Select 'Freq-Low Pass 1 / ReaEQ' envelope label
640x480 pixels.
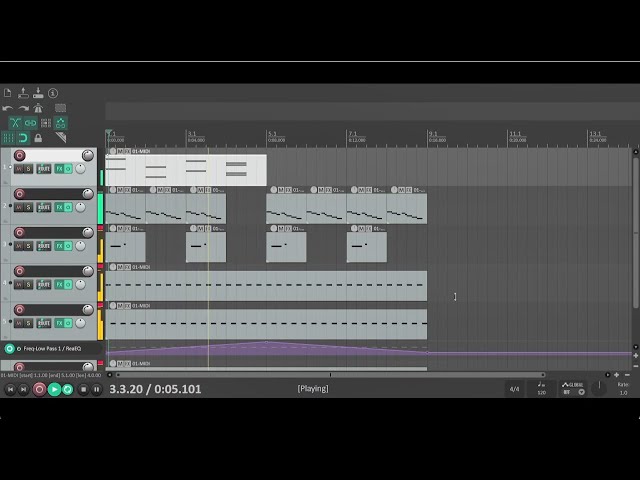coord(52,349)
